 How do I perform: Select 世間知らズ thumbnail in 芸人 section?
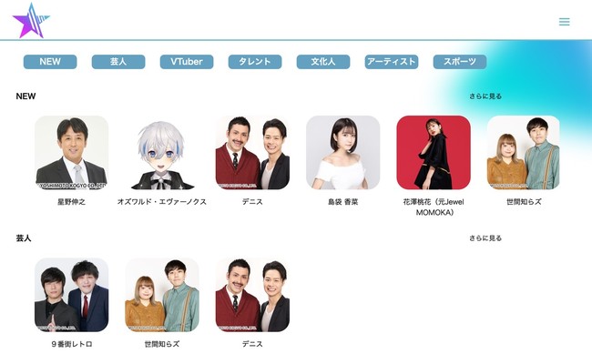point(162,295)
